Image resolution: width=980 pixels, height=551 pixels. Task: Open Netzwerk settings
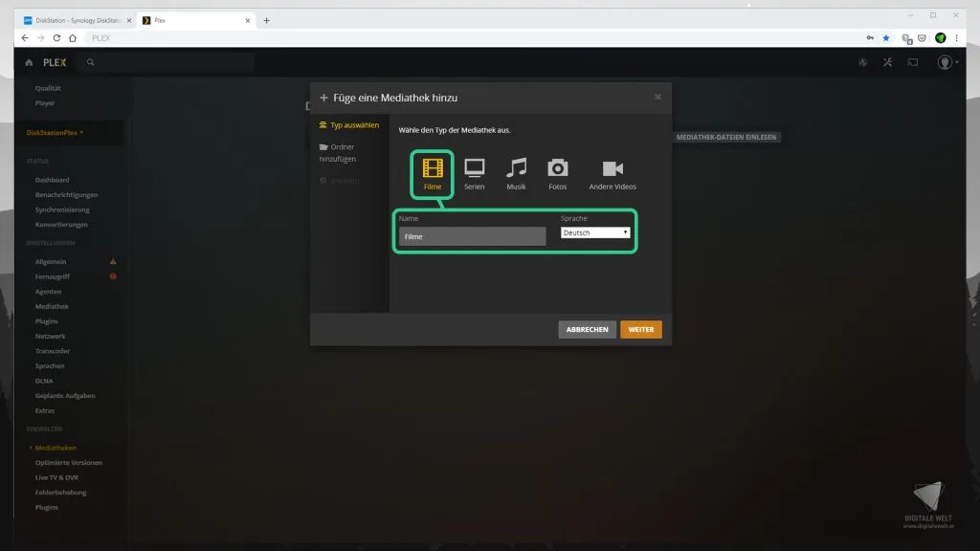[50, 336]
